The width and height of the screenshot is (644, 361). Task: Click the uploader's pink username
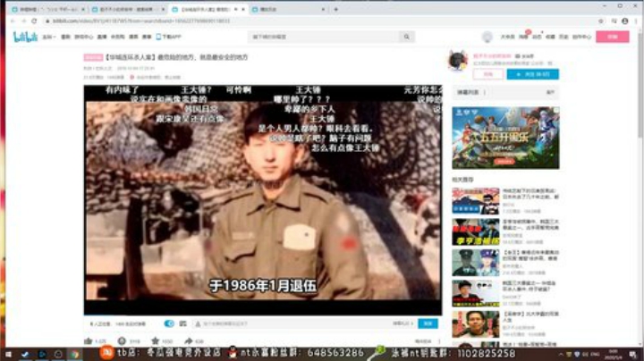(492, 55)
